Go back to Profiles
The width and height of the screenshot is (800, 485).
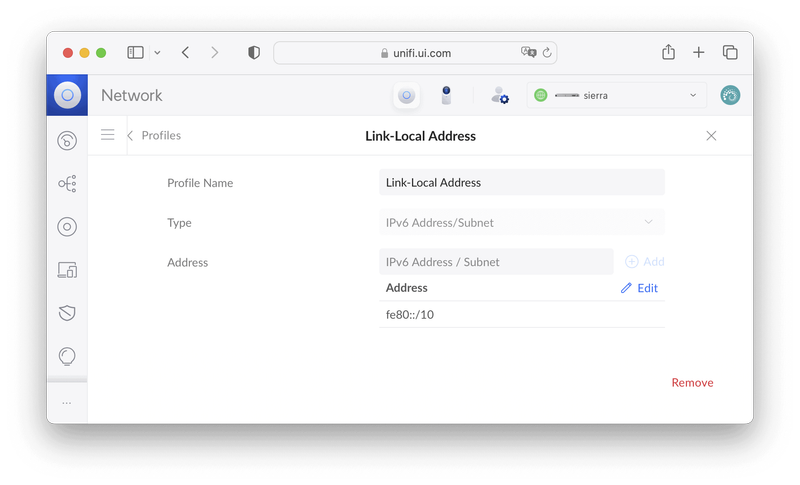(154, 135)
